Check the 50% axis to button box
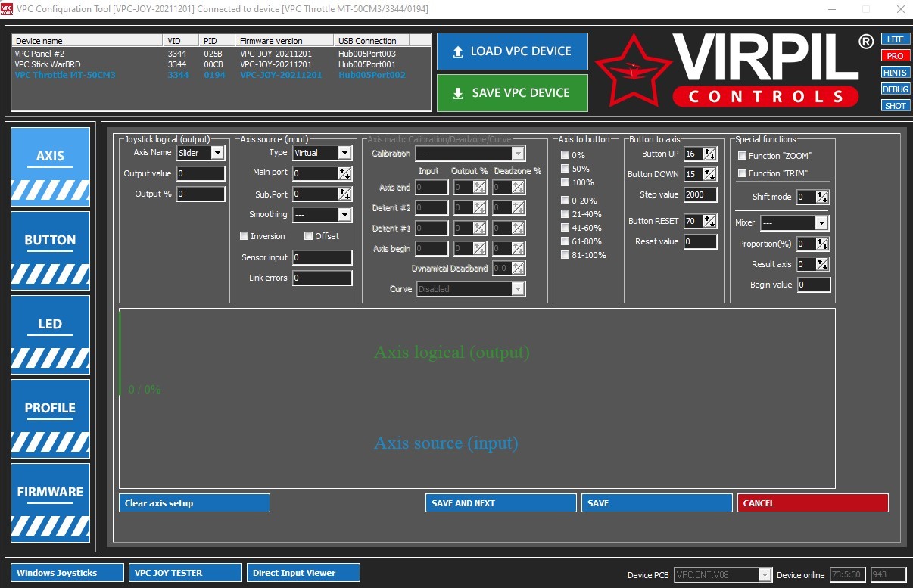Image resolution: width=913 pixels, height=588 pixels. (x=565, y=169)
